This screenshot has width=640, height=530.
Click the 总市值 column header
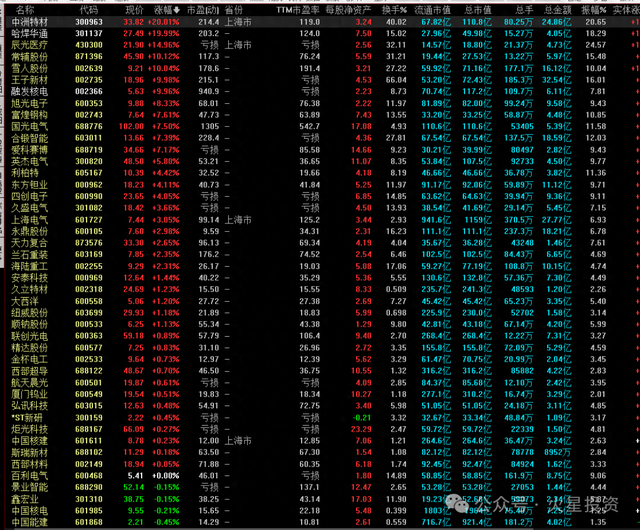pos(478,10)
